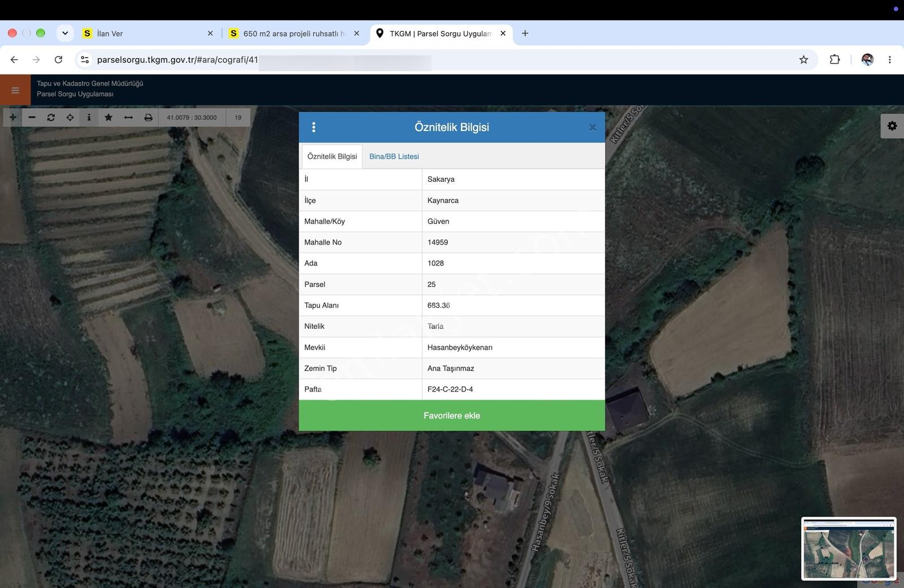Screen dimensions: 904x588
Task: Click the zoom level value 19
Action: pos(238,117)
